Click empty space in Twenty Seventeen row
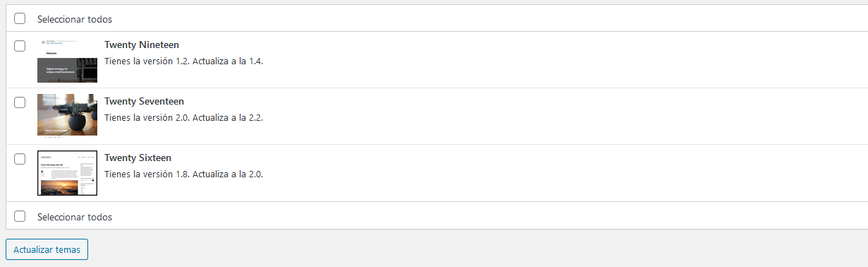 pos(564,117)
